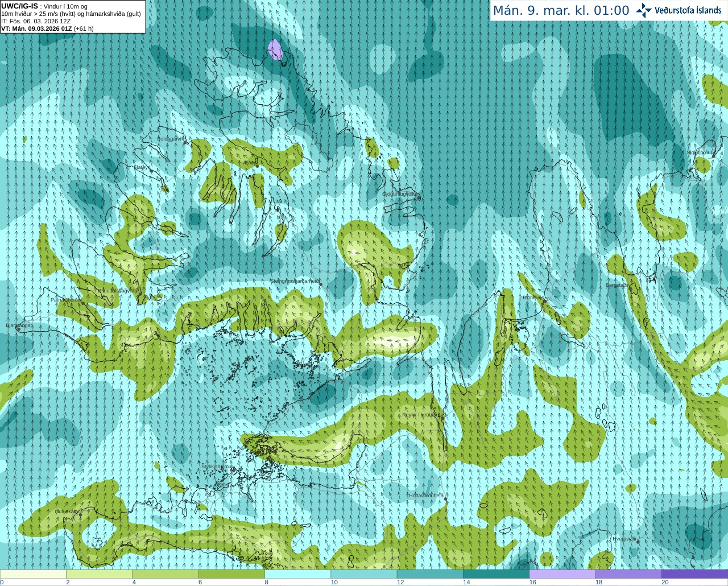Click the above 20 m/s dark purple legend swatch

click(694, 574)
